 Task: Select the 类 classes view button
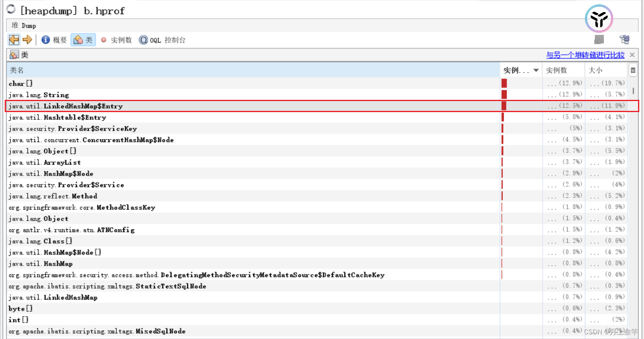83,40
